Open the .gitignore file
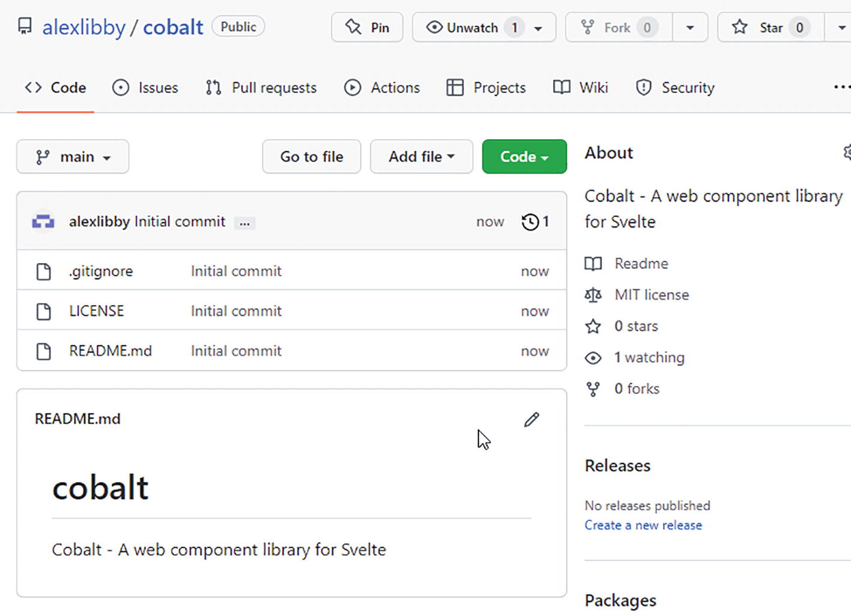The width and height of the screenshot is (851, 616). 101,271
